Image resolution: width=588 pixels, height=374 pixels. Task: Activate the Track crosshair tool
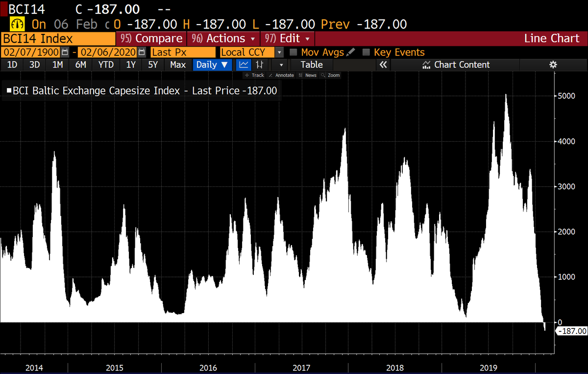click(254, 75)
